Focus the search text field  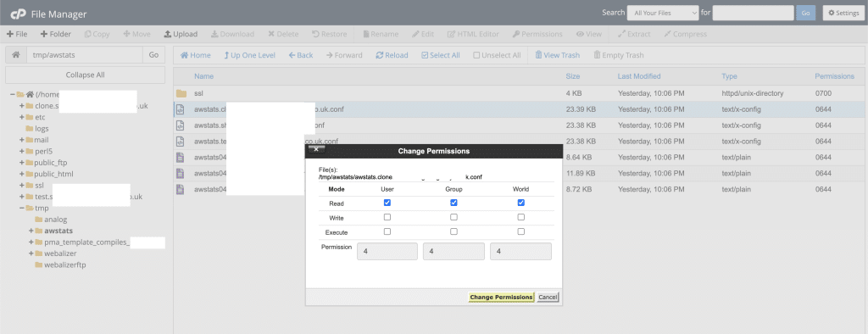coord(753,13)
